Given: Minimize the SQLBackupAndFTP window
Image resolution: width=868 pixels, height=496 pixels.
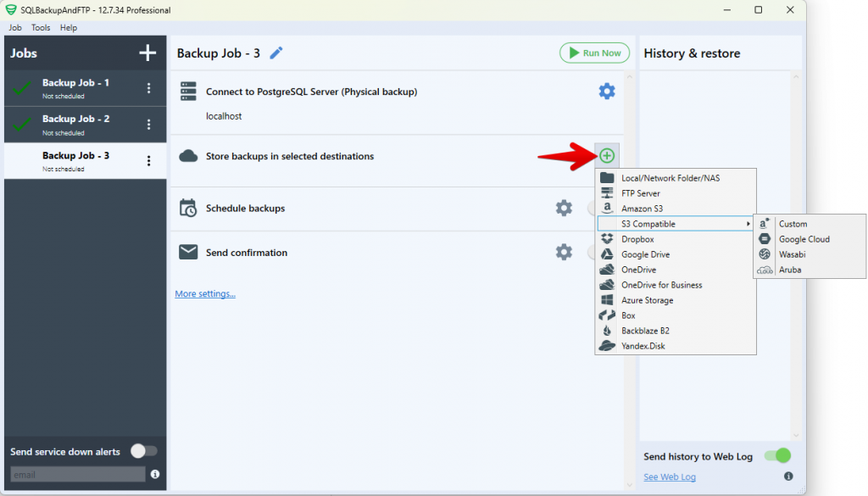Looking at the screenshot, I should tap(726, 10).
